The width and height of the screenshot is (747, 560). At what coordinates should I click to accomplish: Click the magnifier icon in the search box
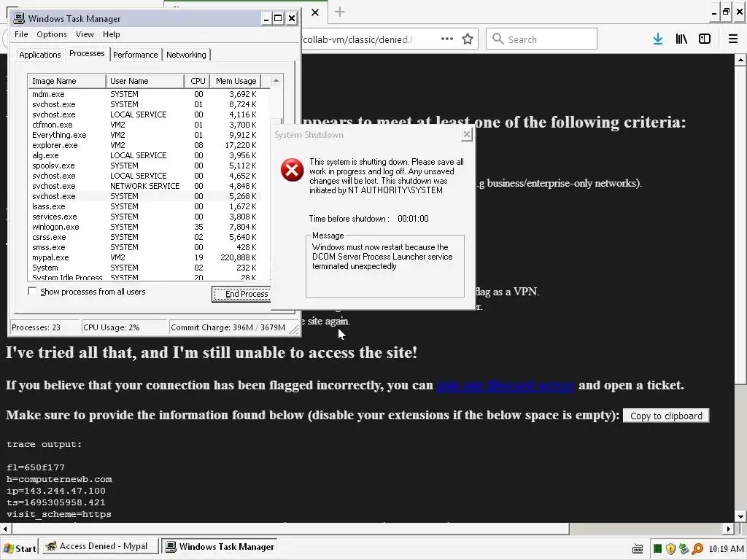(498, 39)
